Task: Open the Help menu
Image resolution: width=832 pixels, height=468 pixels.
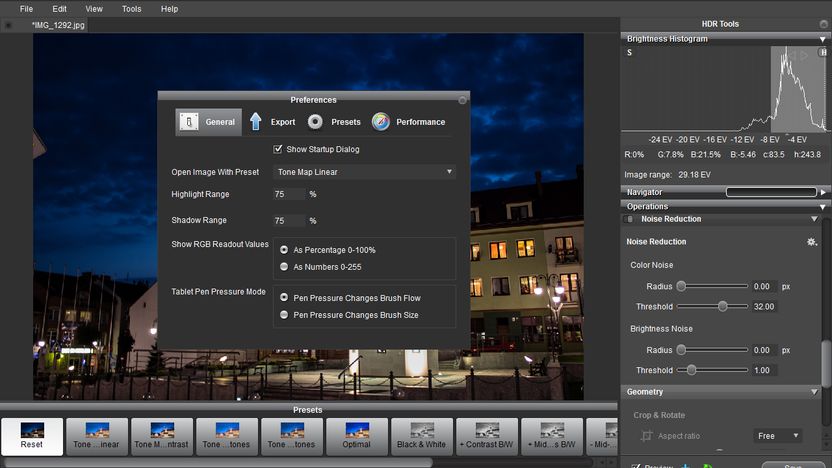Action: pos(169,8)
